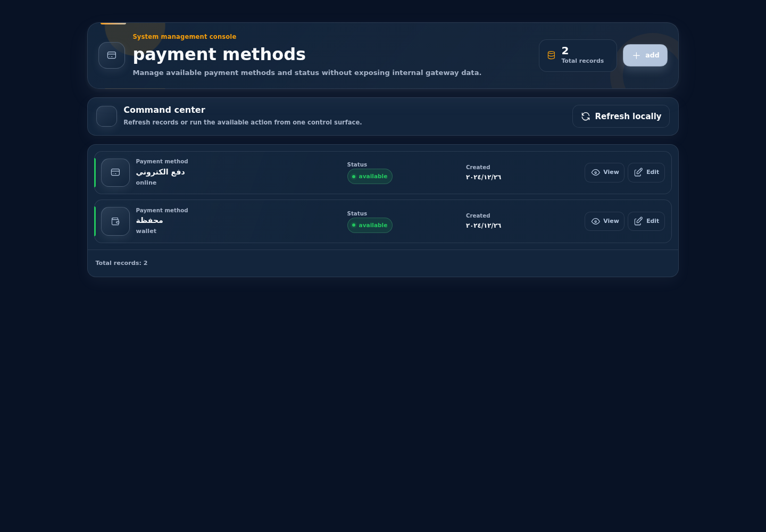This screenshot has height=532, width=766.
Task: Click the 'Manage available payment methods' description
Action: (x=307, y=73)
